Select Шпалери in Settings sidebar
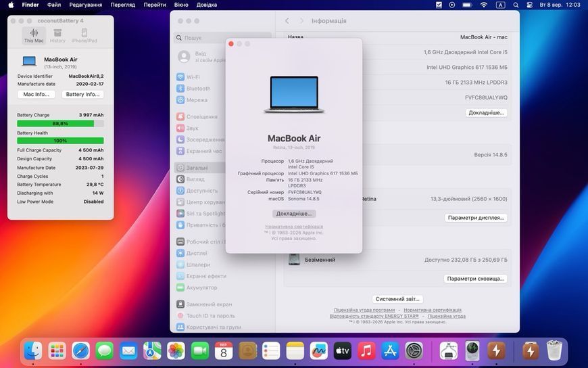588x368 pixels. tap(200, 264)
